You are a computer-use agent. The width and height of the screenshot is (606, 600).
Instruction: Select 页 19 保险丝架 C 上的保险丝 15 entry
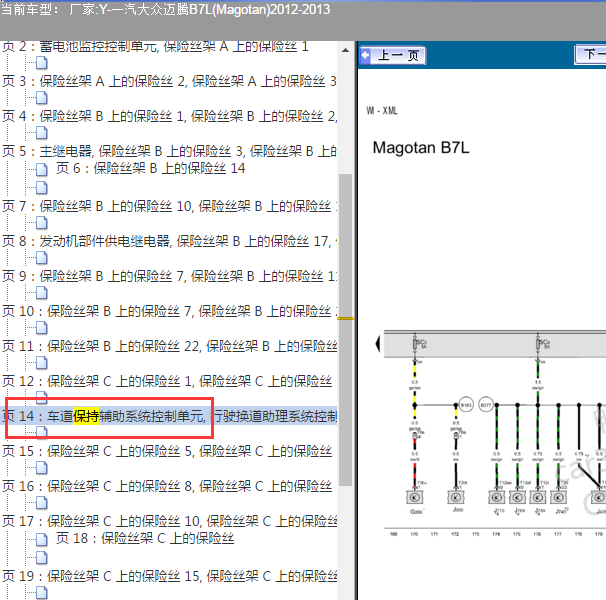point(169,576)
